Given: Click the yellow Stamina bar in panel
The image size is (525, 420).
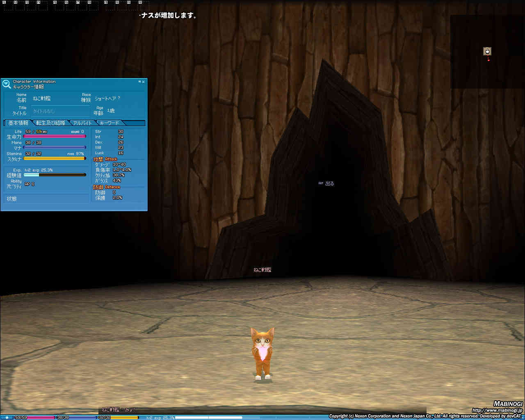Looking at the screenshot, I should (55, 158).
